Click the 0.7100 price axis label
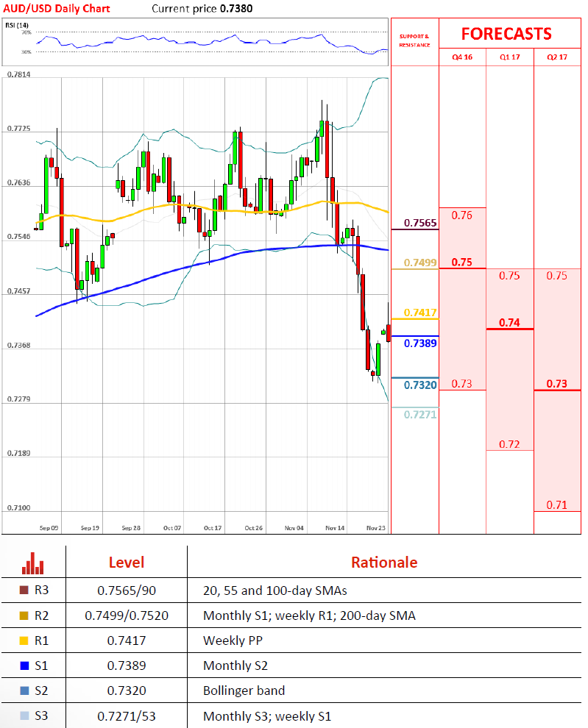This screenshot has height=728, width=588. click(x=18, y=508)
